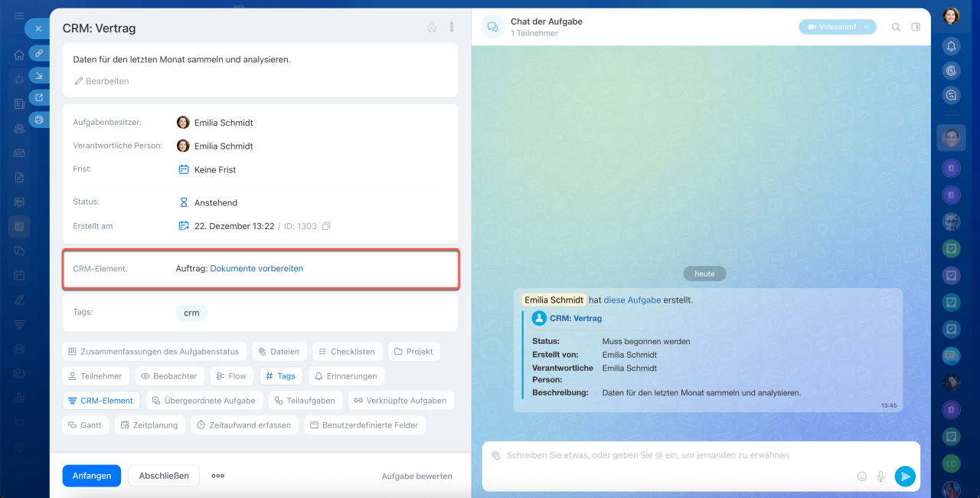Open notifications via the bell icon
980x498 pixels.
(x=951, y=46)
